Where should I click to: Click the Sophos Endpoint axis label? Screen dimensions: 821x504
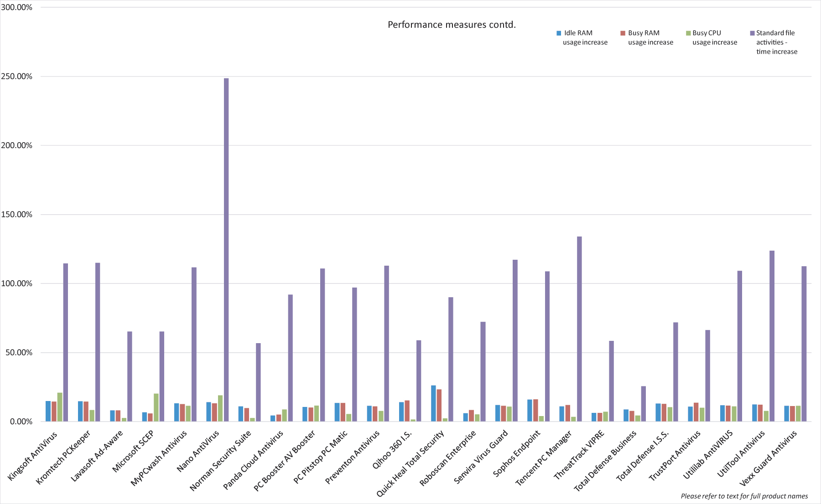point(516,454)
